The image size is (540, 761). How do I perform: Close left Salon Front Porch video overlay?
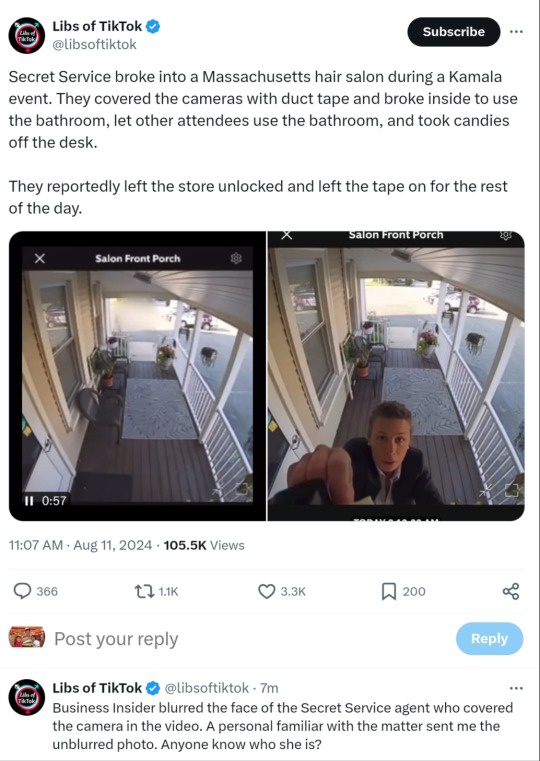tap(40, 258)
